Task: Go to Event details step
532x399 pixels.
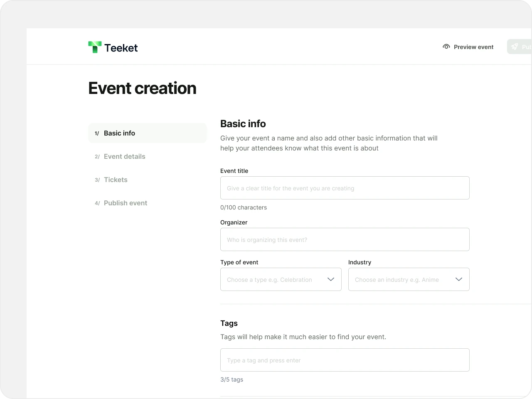Action: point(148,156)
